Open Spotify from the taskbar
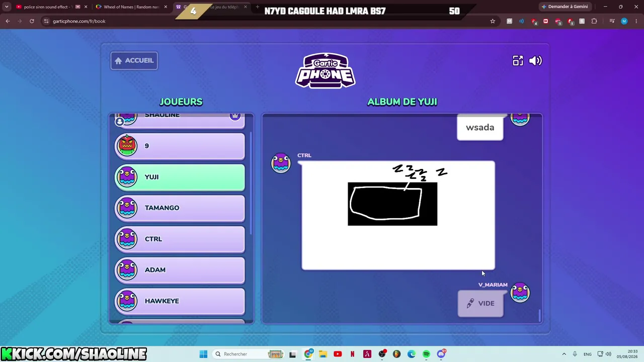The width and height of the screenshot is (644, 362). click(426, 354)
